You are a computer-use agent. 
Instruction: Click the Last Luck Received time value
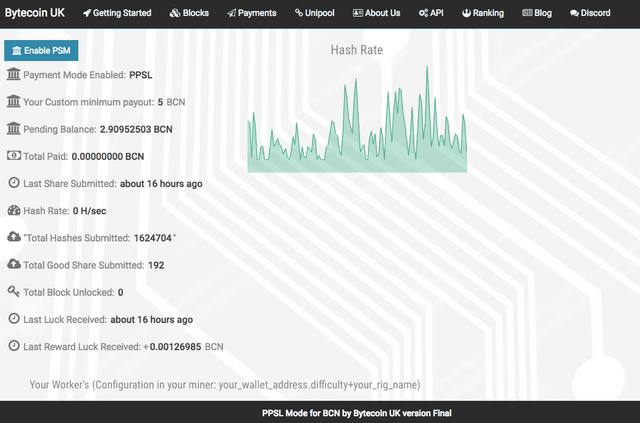pyautogui.click(x=151, y=320)
